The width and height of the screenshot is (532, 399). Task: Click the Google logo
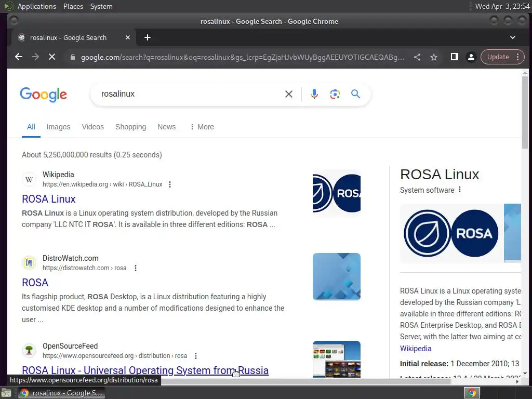44,95
